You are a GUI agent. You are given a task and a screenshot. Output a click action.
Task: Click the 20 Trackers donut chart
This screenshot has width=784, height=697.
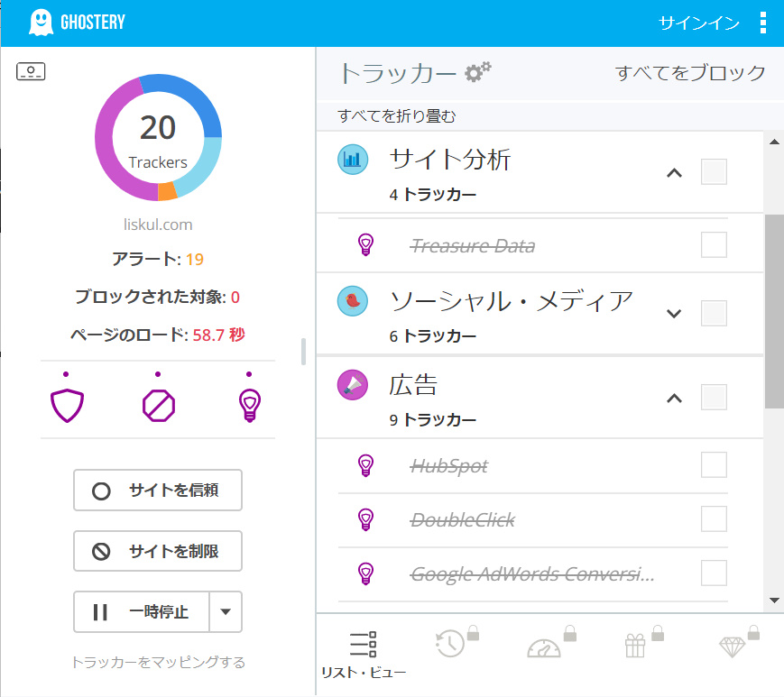pos(158,137)
